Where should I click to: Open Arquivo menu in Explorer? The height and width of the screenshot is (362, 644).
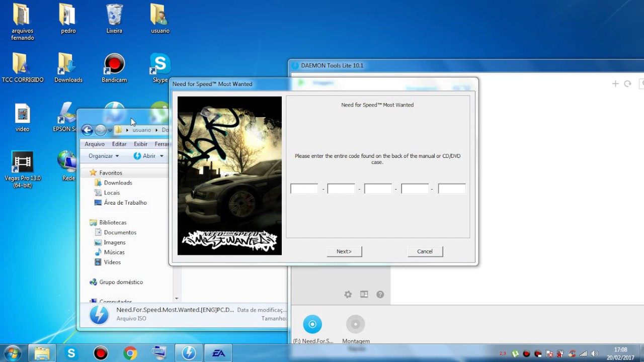coord(95,144)
